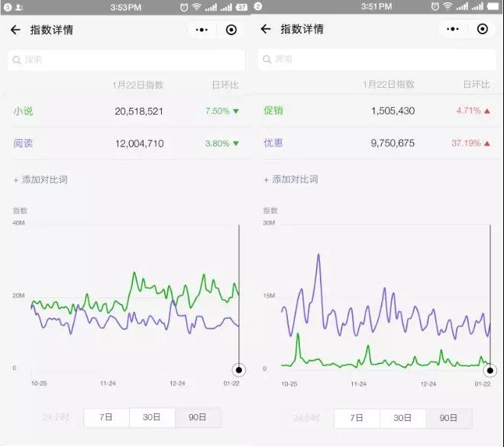
Task: Click the chart marker dot in left graph
Action: pos(239,370)
